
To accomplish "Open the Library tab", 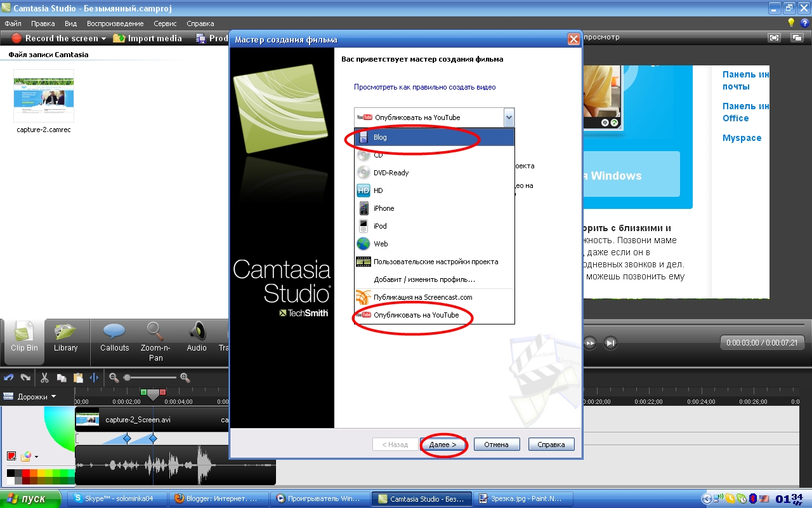I will [65, 338].
